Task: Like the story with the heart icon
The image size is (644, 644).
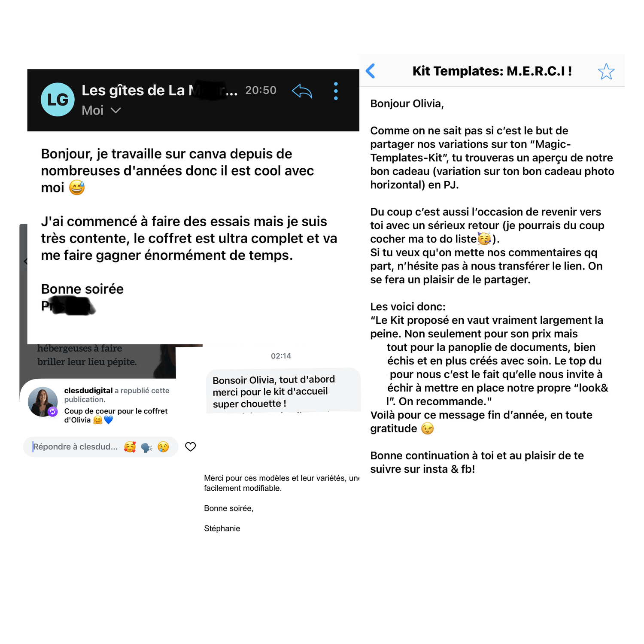Action: coord(190,447)
